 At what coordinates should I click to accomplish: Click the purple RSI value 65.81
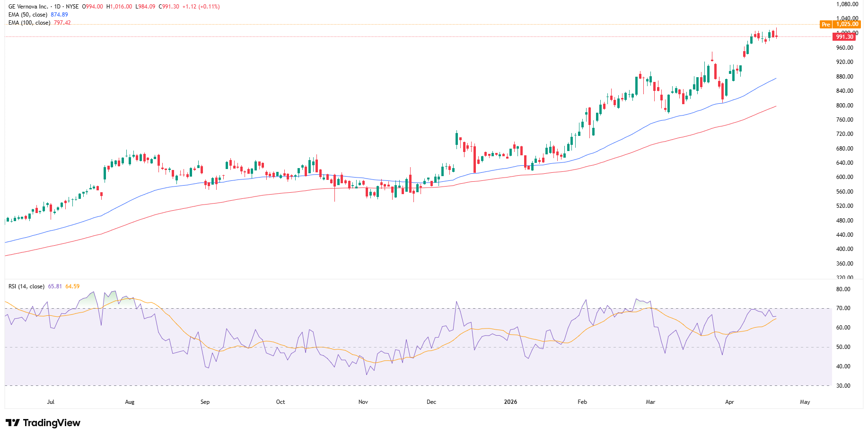coord(55,286)
